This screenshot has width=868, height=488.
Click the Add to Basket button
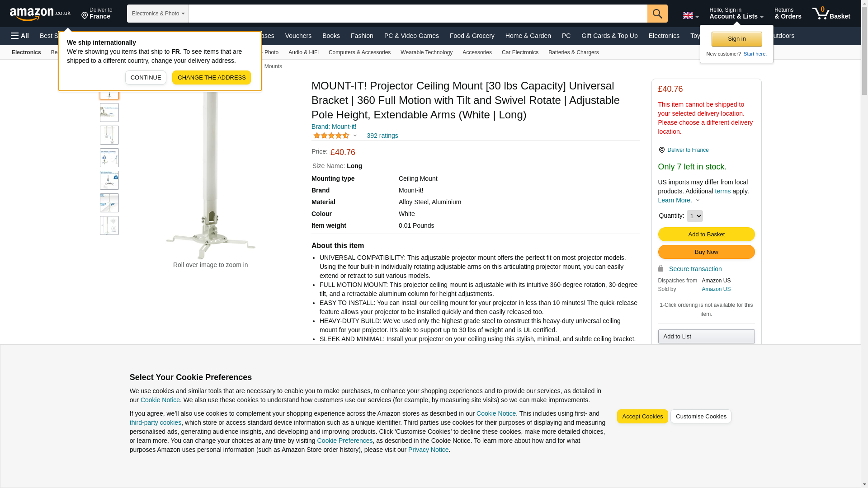(706, 235)
